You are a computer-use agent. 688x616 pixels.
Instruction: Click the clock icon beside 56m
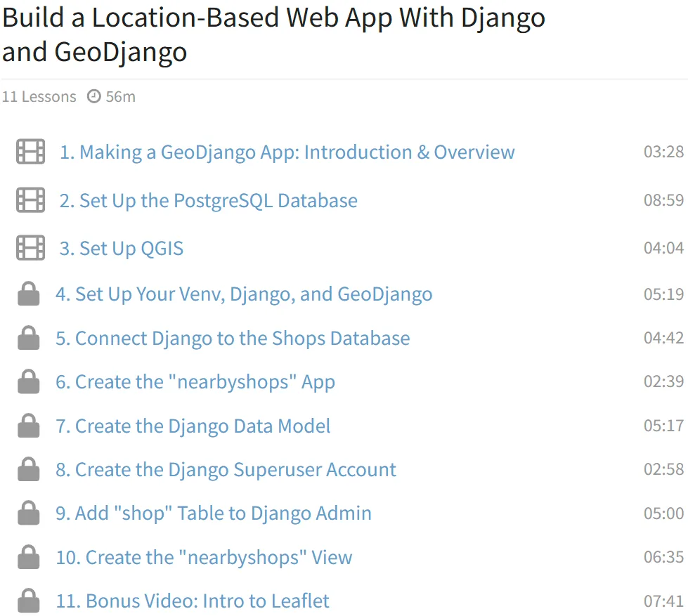coord(94,96)
